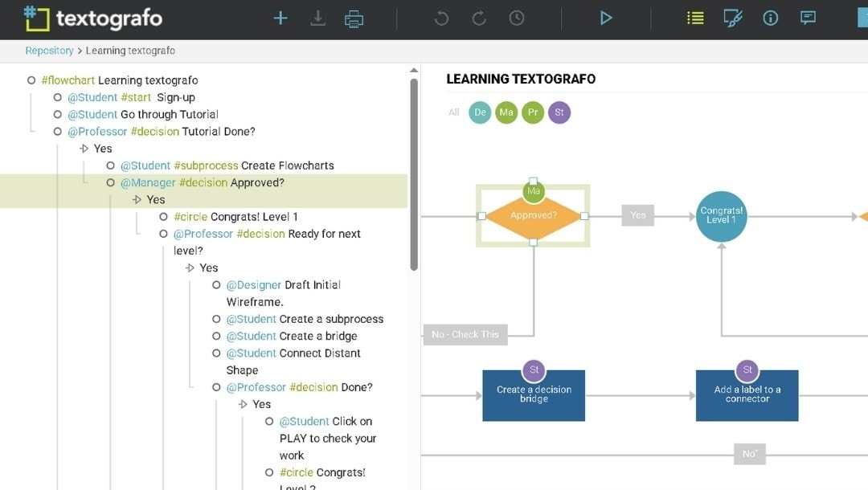
Task: Select the Connect Distant Shape line
Action: [293, 361]
